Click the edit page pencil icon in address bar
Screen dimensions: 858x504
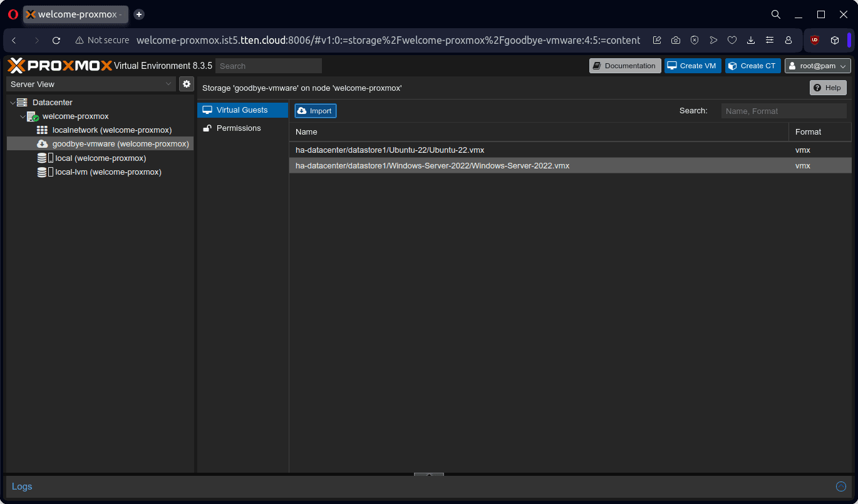pyautogui.click(x=657, y=40)
